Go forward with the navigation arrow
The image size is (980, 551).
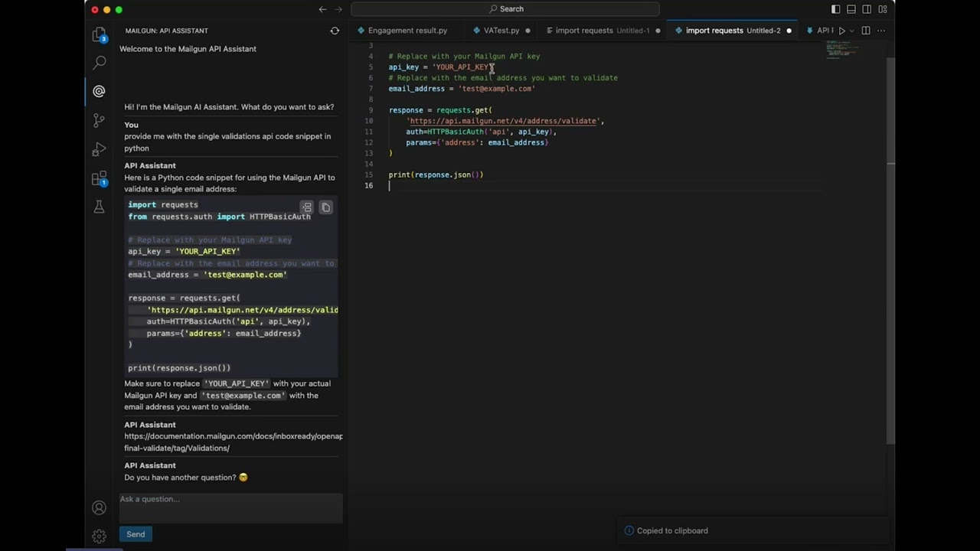(x=338, y=9)
